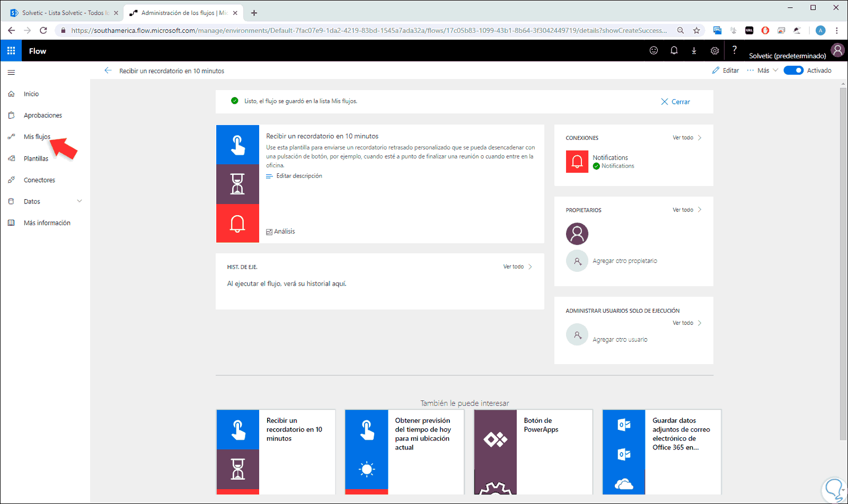Open Ver todo for Conexiones
Screen dimensions: 848x504
(687, 138)
